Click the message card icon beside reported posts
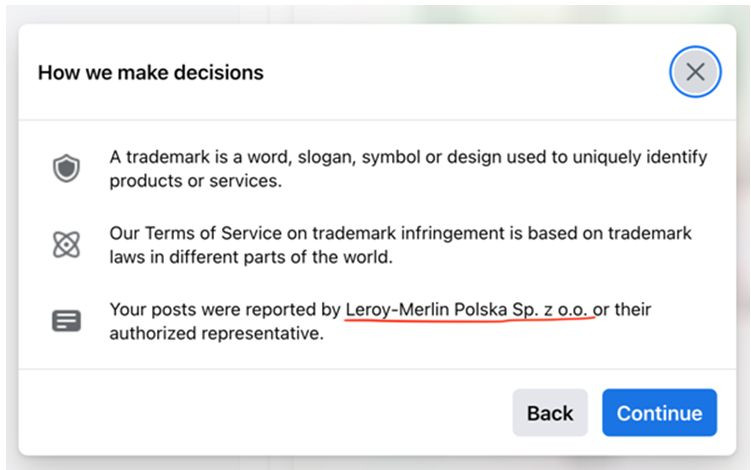Viewport: 751px width, 470px height. click(66, 322)
